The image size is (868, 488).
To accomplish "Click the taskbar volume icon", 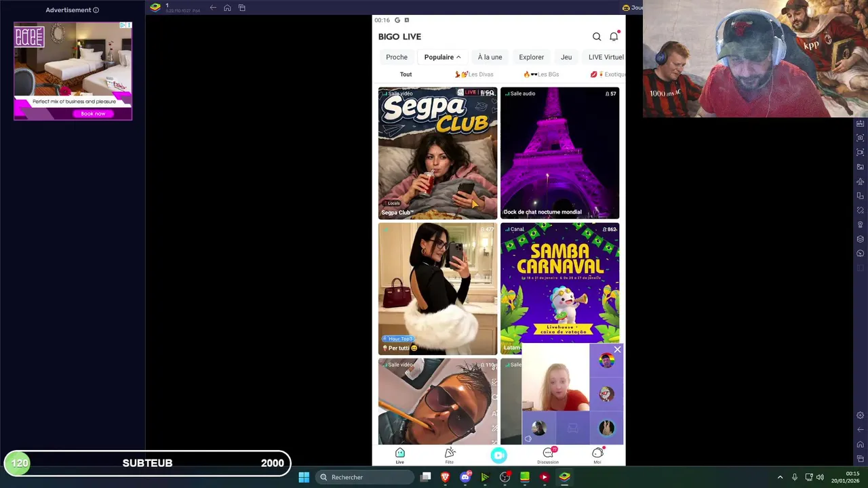I will [x=820, y=477].
